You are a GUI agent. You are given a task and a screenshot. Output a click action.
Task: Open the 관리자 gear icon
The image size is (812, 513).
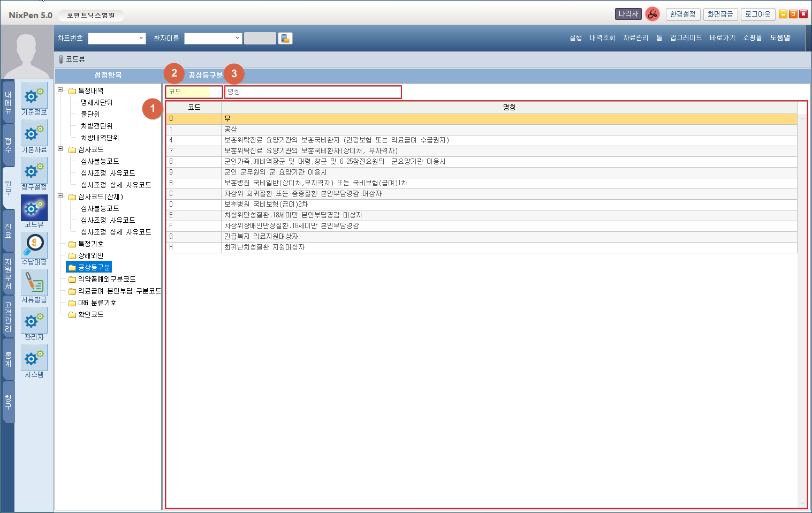point(34,321)
